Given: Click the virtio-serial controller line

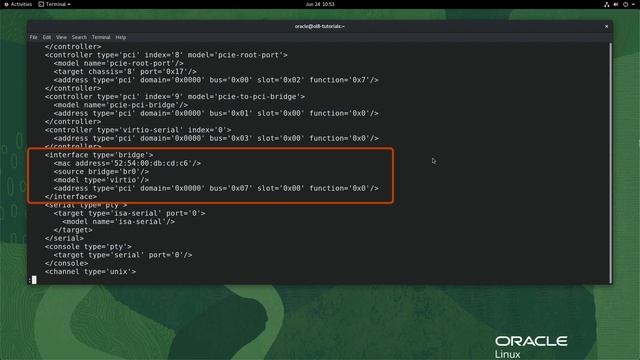Looking at the screenshot, I should coord(138,130).
